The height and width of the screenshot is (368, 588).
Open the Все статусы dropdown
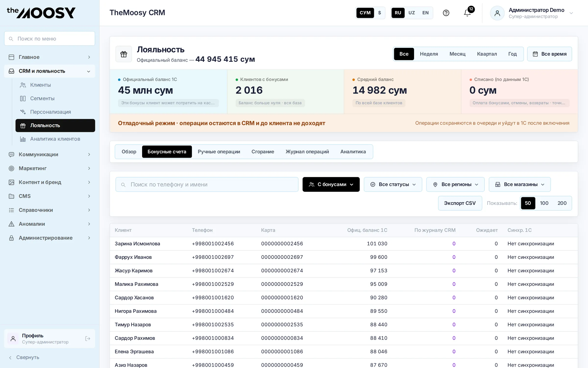393,184
